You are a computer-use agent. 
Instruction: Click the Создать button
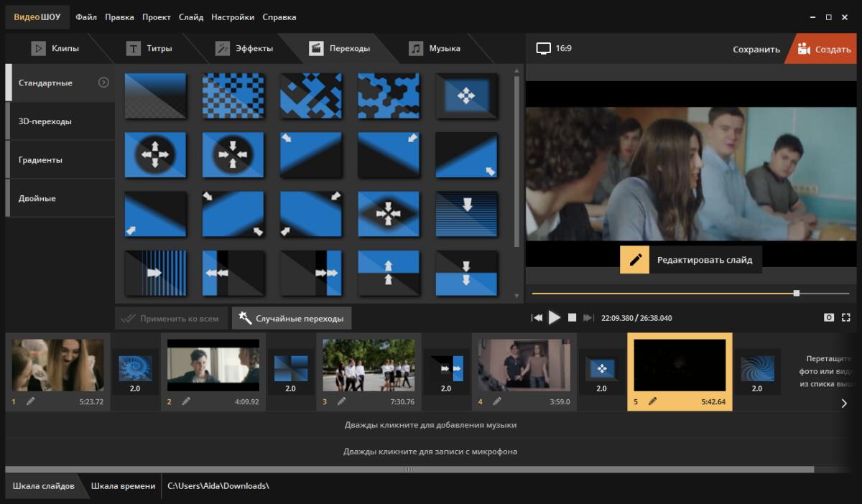(x=823, y=50)
